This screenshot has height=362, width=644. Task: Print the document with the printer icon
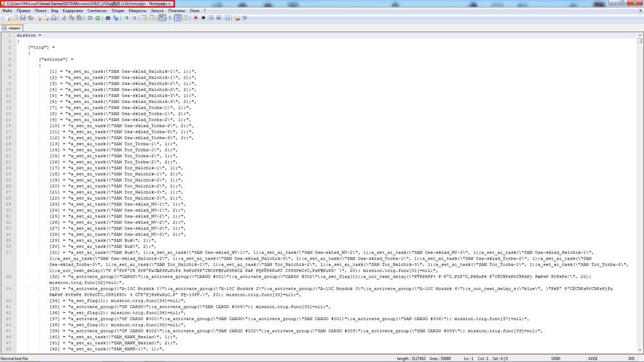point(54,18)
